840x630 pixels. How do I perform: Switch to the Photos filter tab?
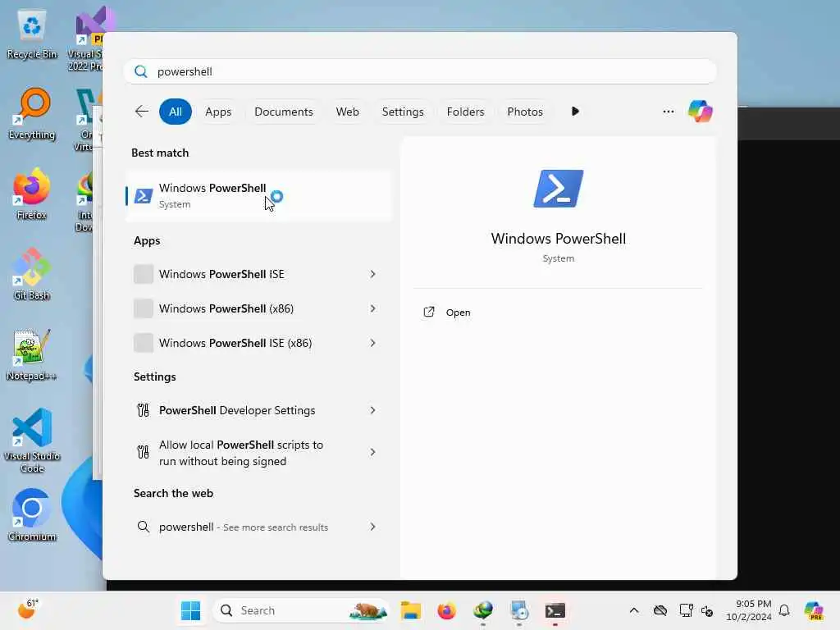click(525, 112)
